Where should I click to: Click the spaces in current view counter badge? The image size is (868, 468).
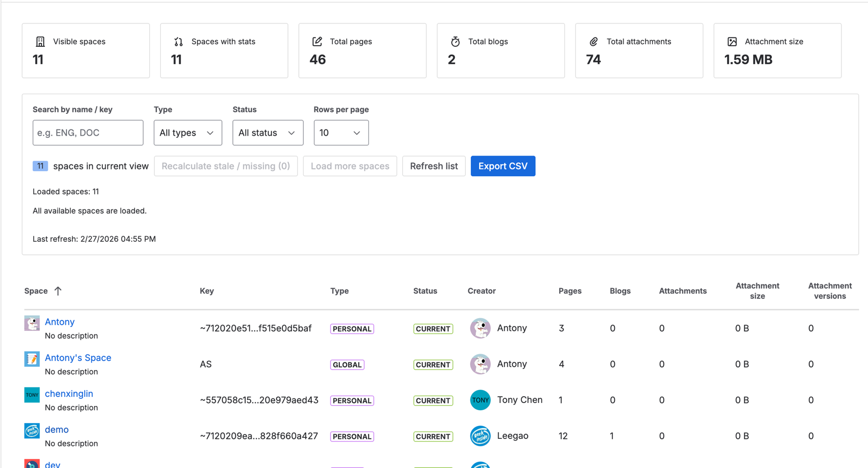(x=40, y=166)
